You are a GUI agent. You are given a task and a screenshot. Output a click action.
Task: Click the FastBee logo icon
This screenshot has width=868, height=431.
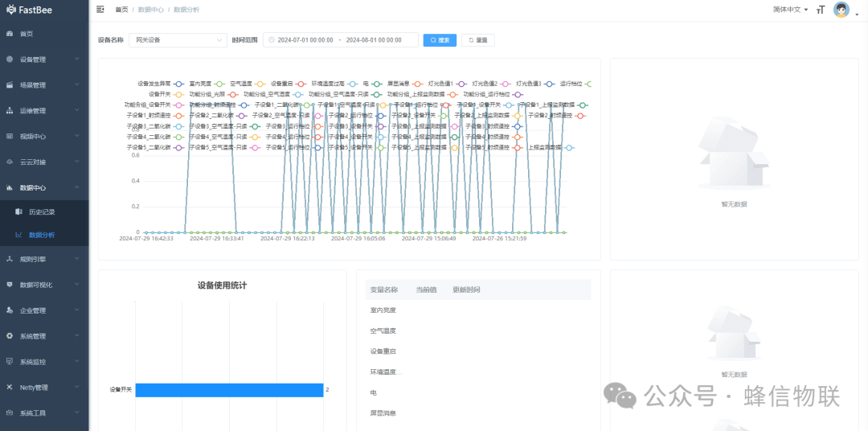click(10, 10)
